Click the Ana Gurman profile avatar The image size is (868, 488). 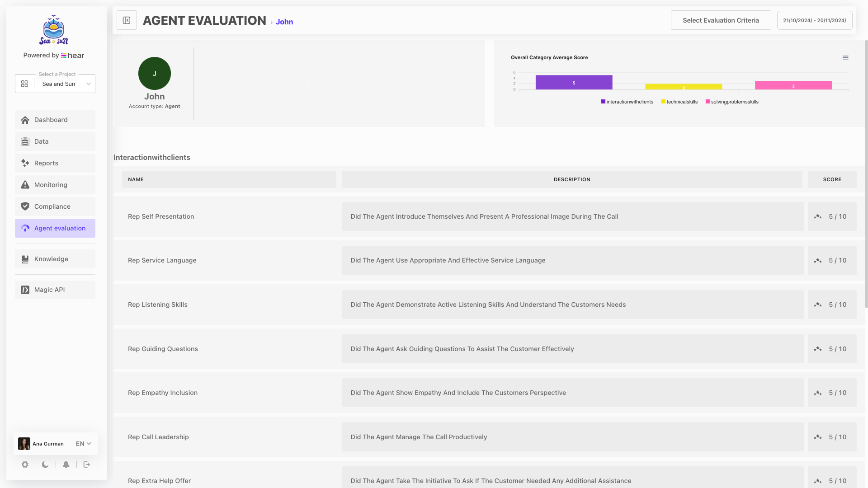(24, 444)
